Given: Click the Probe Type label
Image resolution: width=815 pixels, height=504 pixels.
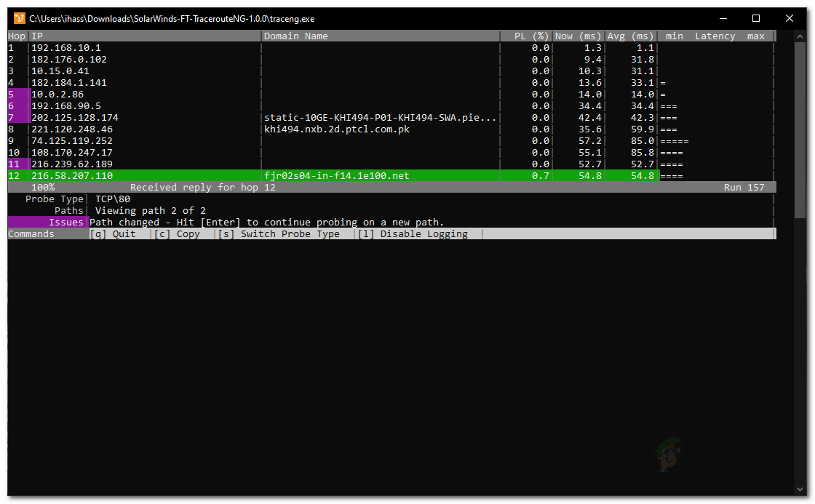Looking at the screenshot, I should pos(55,199).
